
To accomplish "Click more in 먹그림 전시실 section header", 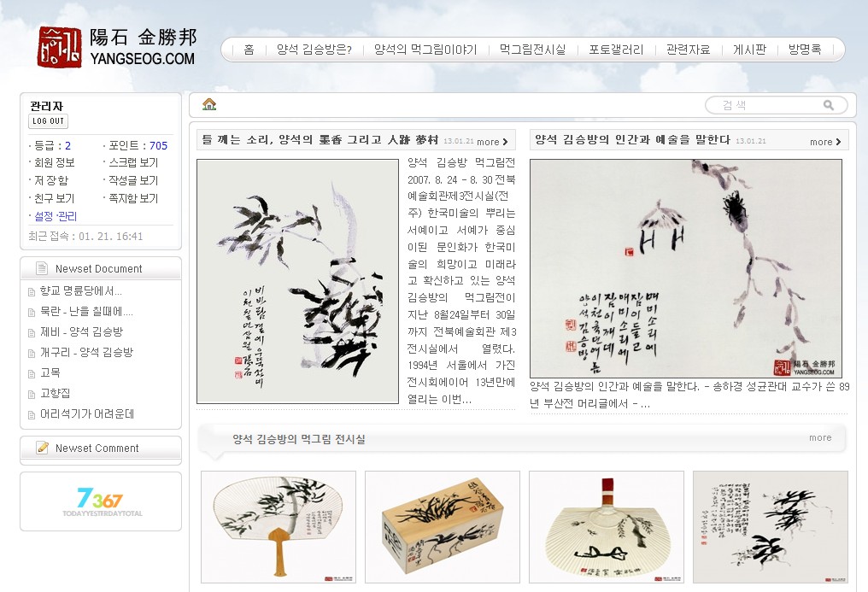I will [820, 437].
